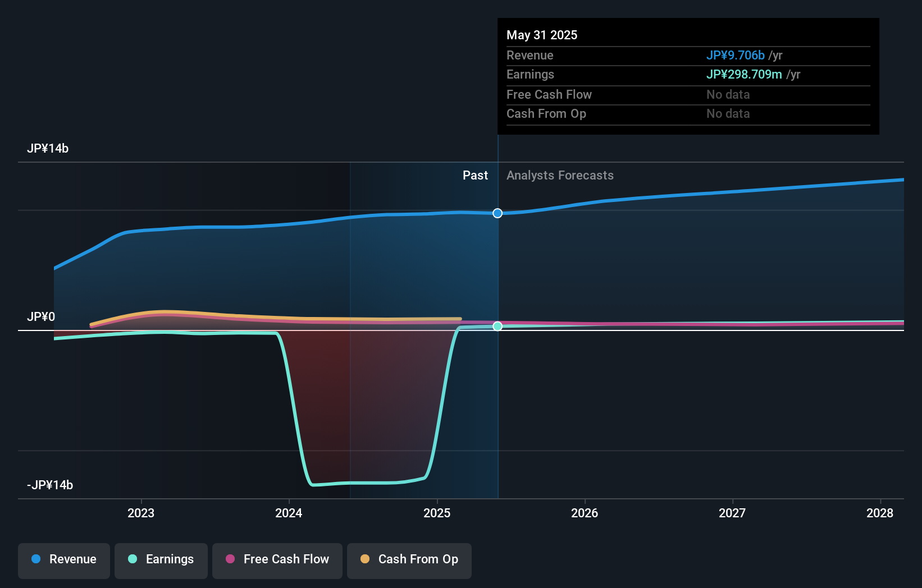Click the 2028 x-axis label
This screenshot has height=588, width=922.
click(x=880, y=513)
